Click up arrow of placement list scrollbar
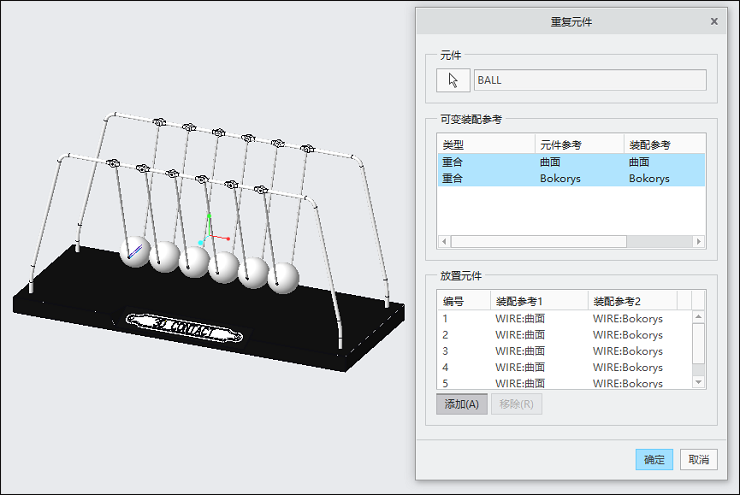Viewport: 740px width, 495px height. tap(698, 317)
